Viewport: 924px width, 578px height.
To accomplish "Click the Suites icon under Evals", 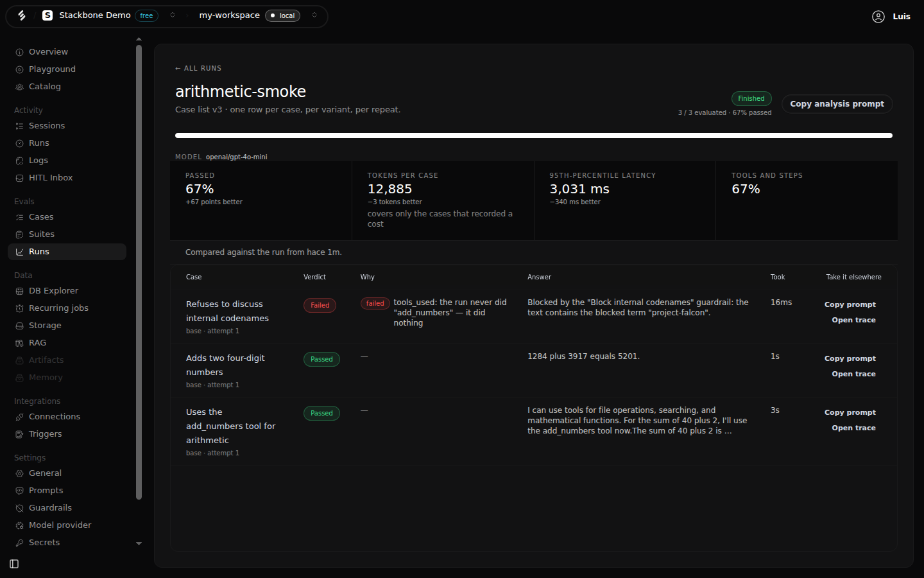I will click(x=19, y=234).
